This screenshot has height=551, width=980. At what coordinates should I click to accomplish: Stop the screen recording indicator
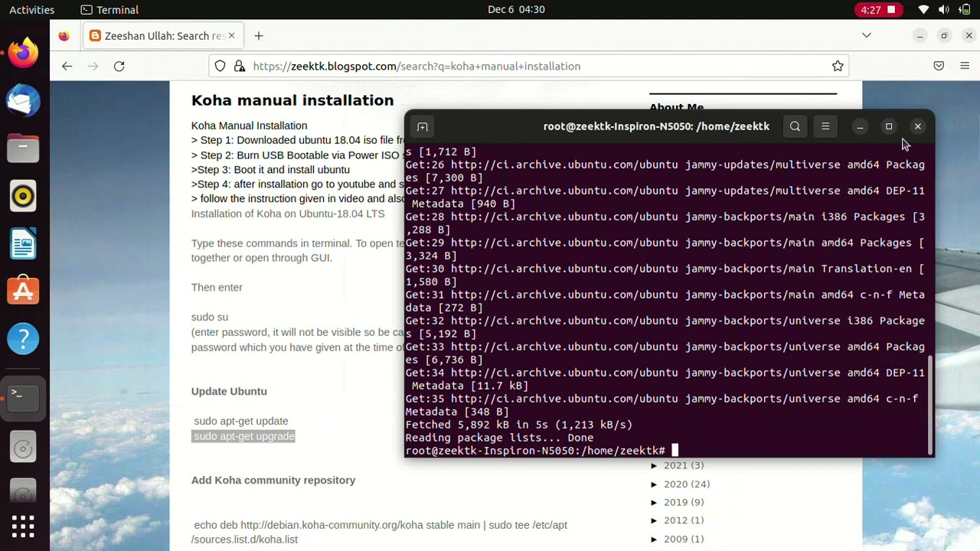tap(877, 10)
